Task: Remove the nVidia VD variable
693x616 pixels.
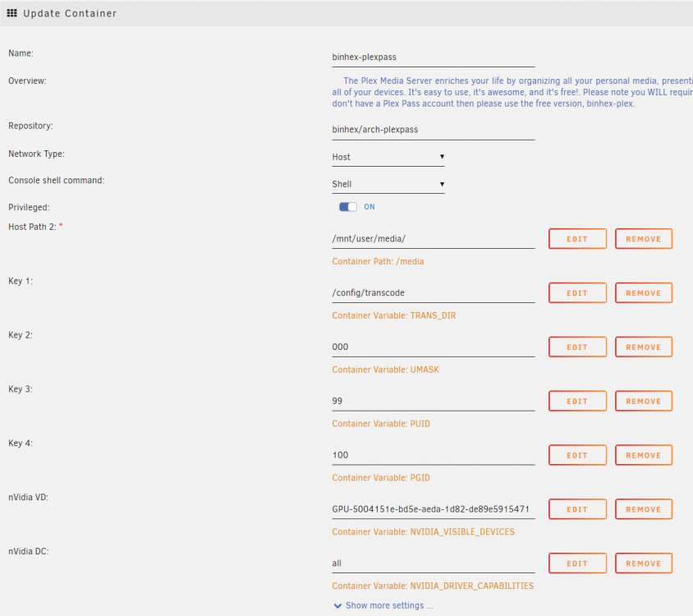Action: pyautogui.click(x=644, y=509)
